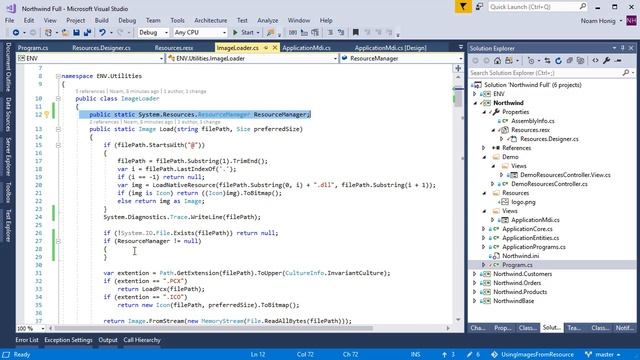Click the Find in Files toolbar icon
This screenshot has height=360, width=640.
click(270, 32)
